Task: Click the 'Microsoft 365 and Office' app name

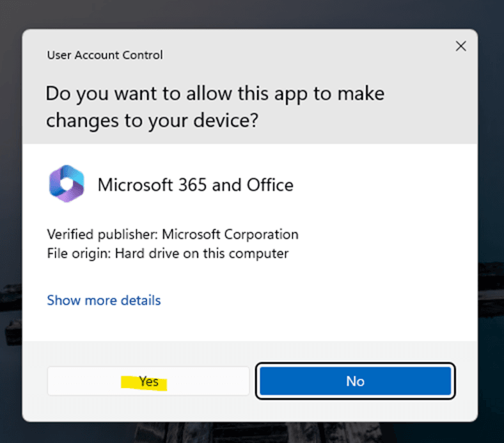Action: click(x=195, y=186)
